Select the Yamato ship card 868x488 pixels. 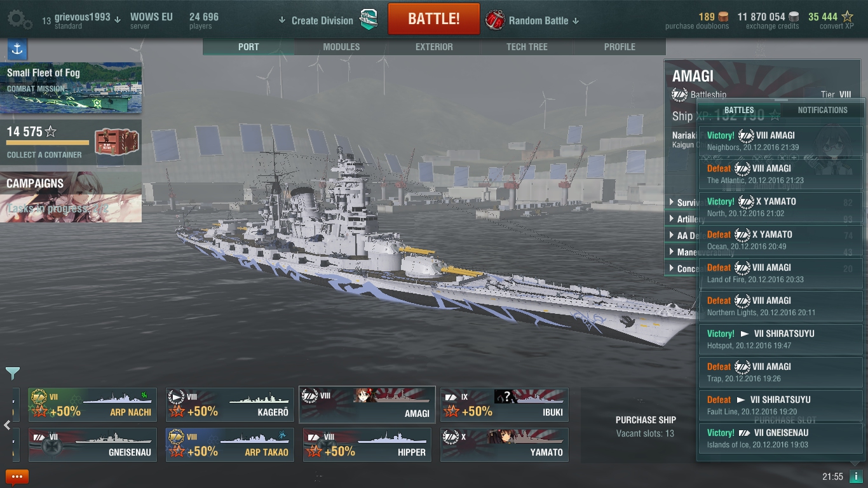tap(505, 445)
